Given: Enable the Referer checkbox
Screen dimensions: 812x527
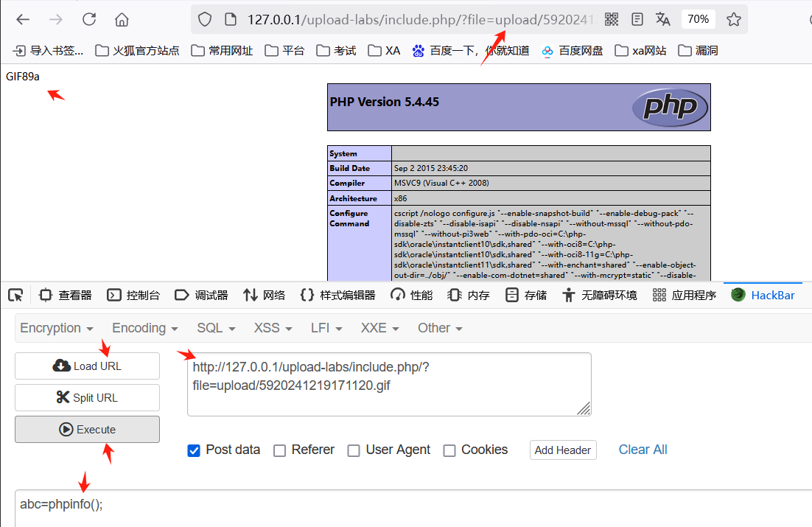Looking at the screenshot, I should tap(280, 450).
